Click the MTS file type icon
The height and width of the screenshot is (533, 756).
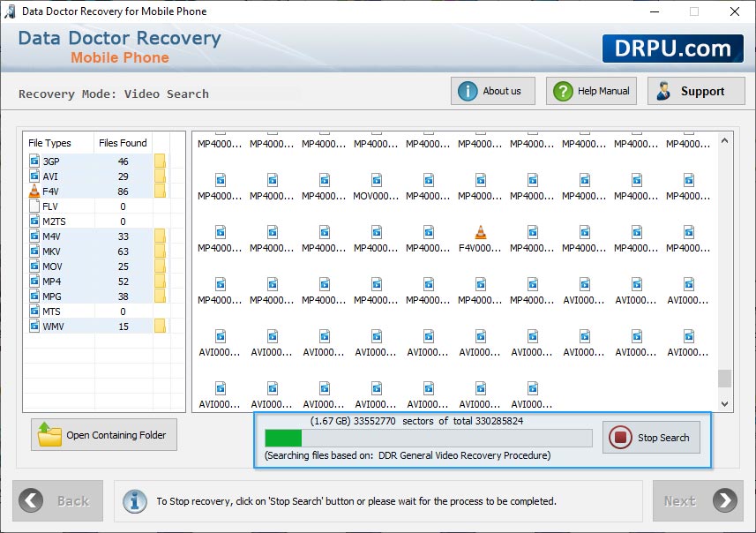click(x=34, y=312)
